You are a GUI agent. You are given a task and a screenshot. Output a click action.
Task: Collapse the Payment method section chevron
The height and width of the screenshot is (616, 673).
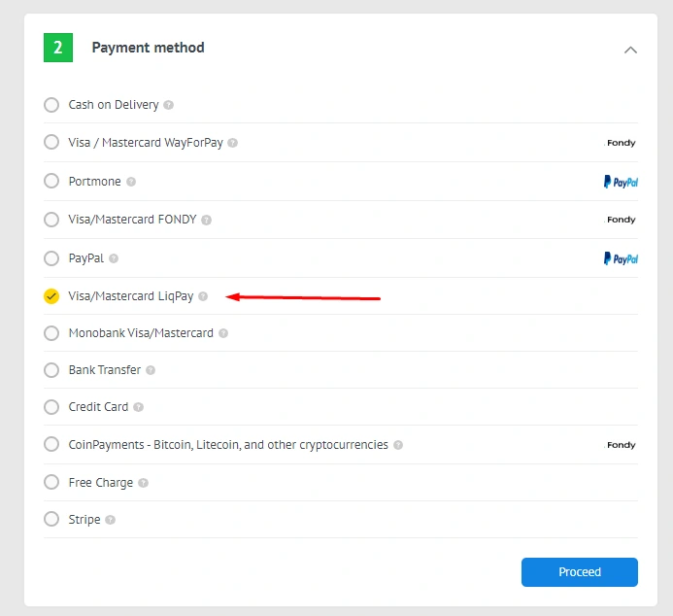click(x=630, y=50)
